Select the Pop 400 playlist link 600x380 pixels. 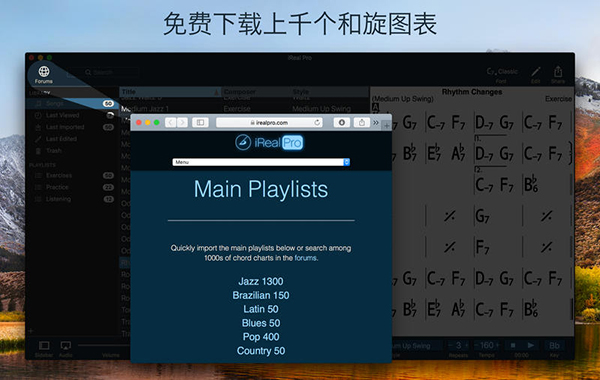click(261, 337)
